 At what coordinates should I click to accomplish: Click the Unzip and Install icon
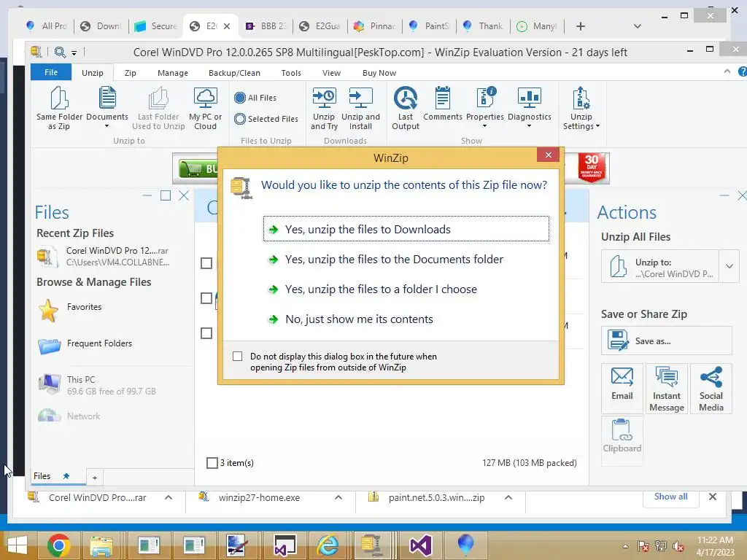pos(360,98)
